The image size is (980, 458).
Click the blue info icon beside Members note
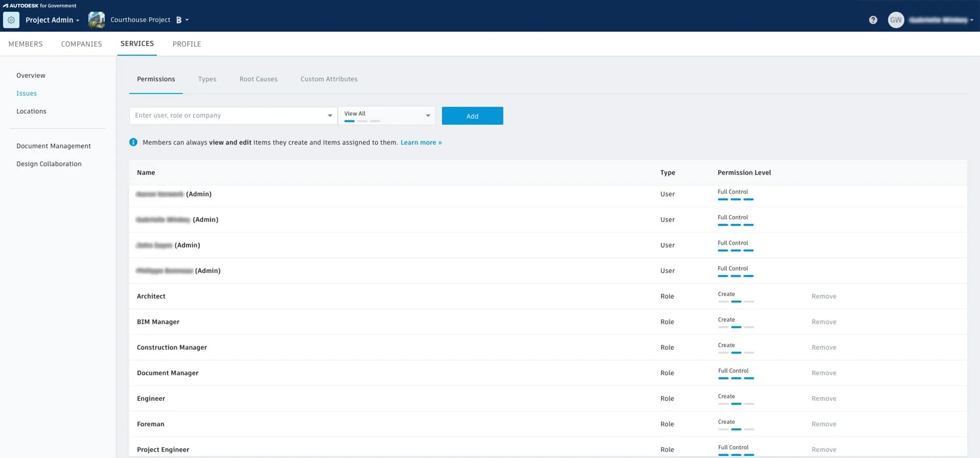tap(133, 142)
